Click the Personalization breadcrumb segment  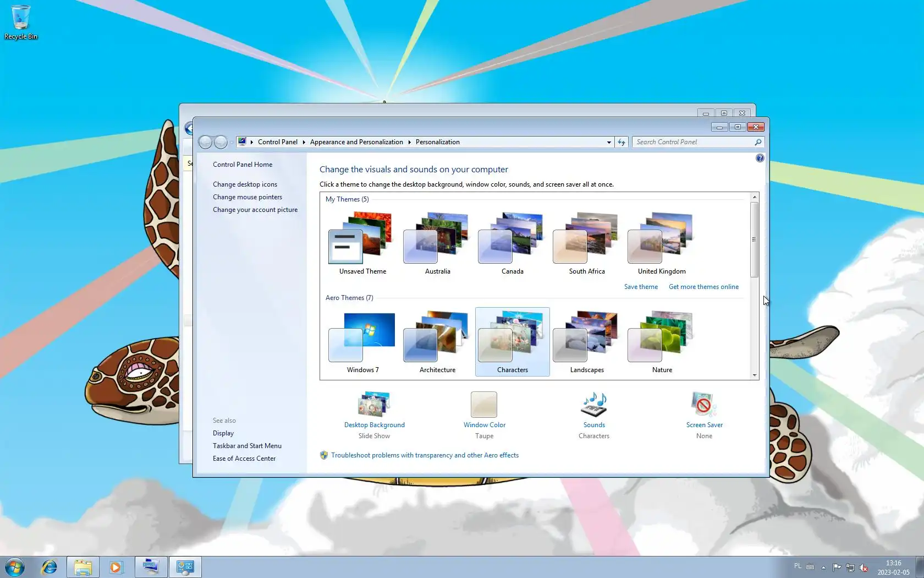438,142
